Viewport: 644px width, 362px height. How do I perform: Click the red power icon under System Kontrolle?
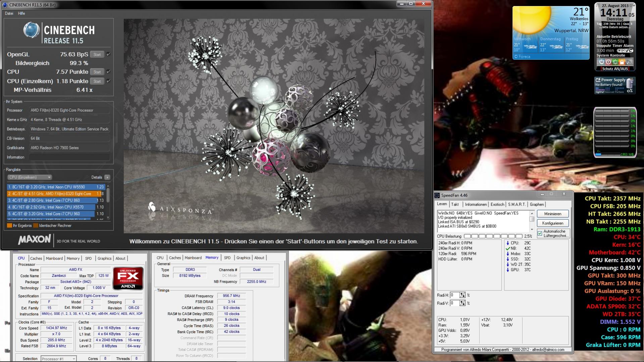pos(608,62)
